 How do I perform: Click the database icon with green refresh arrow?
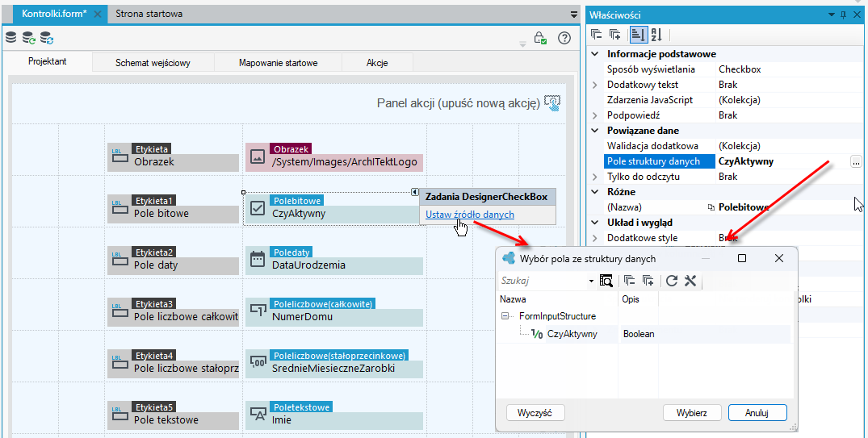[x=29, y=38]
